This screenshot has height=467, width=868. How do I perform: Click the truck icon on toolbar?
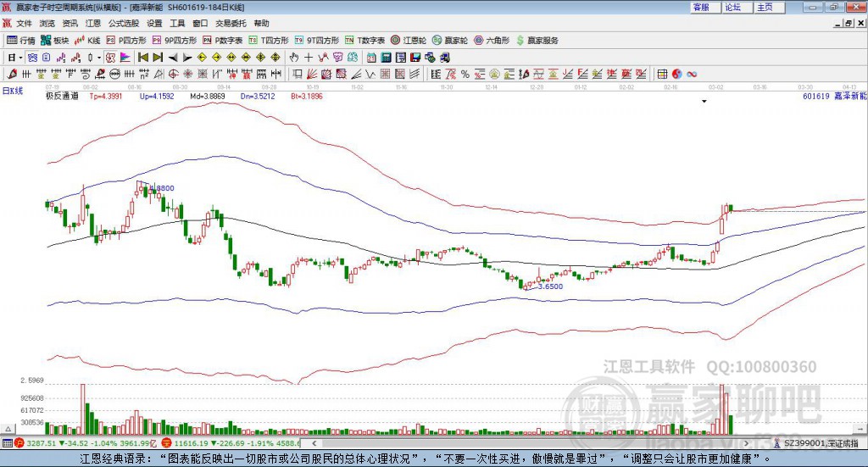pyautogui.click(x=444, y=58)
